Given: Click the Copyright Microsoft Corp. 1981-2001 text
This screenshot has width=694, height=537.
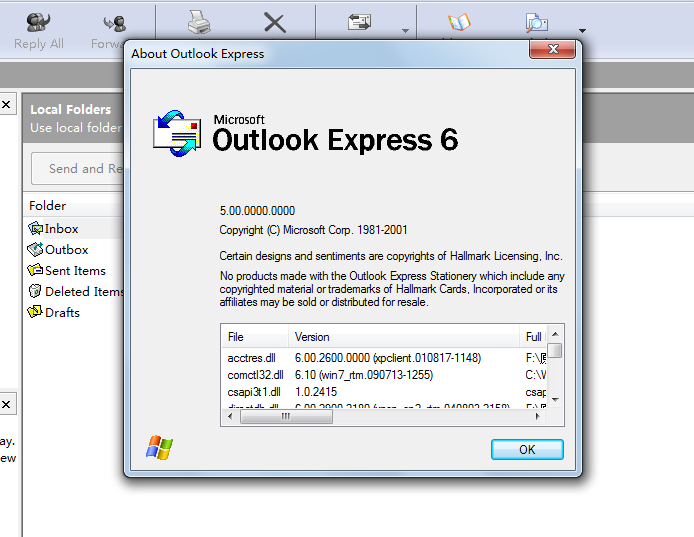Looking at the screenshot, I should 313,230.
